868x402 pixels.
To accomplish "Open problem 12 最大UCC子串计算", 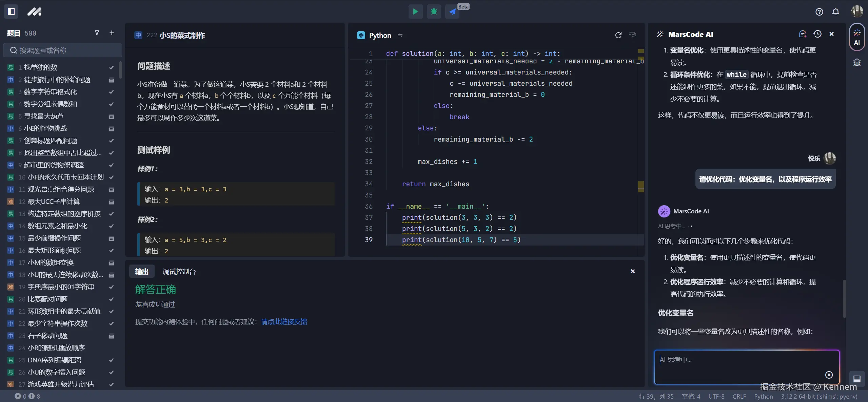I will tap(54, 202).
